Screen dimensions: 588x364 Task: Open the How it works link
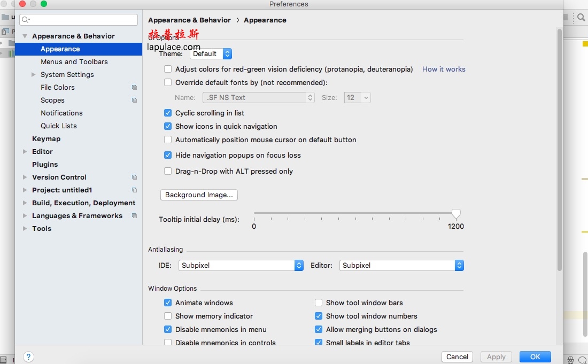[444, 69]
